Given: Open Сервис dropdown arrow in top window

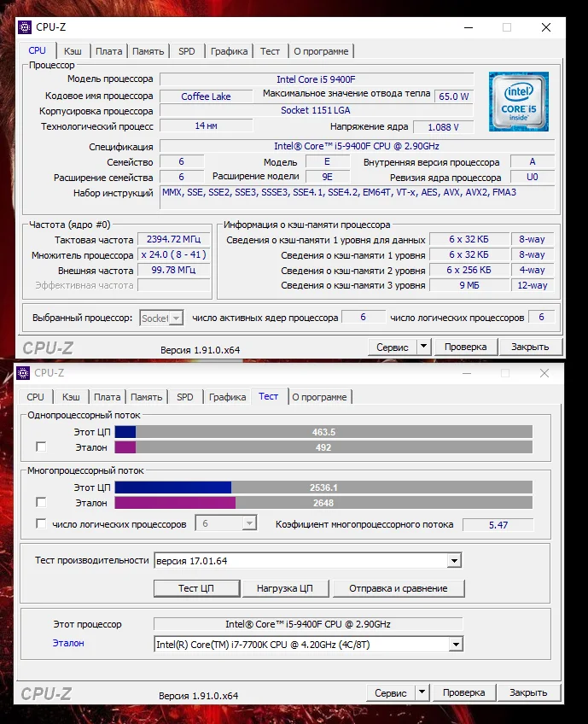Looking at the screenshot, I should pos(423,347).
